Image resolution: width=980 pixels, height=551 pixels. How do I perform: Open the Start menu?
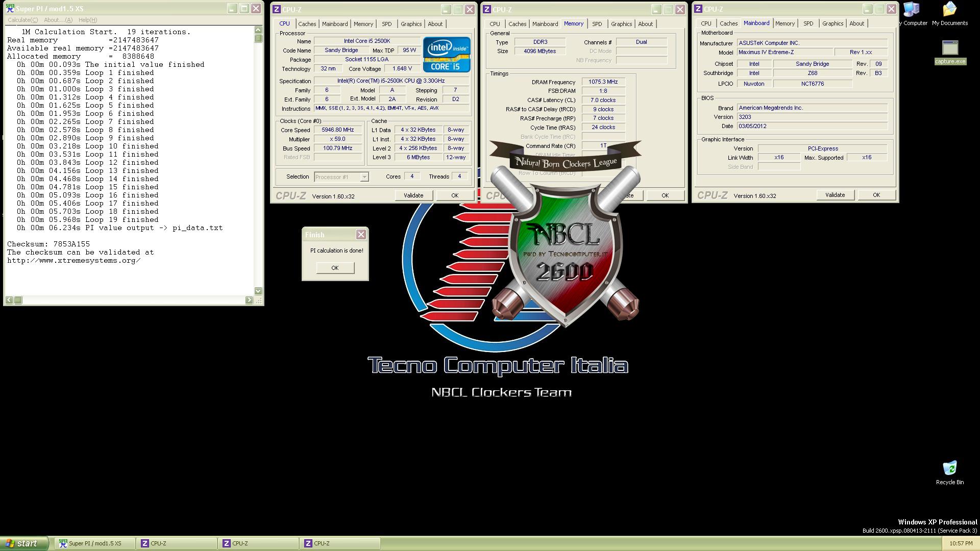[24, 543]
